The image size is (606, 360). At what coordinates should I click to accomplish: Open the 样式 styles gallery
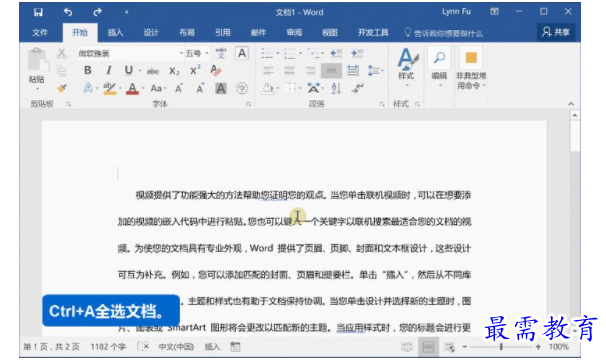tap(407, 67)
